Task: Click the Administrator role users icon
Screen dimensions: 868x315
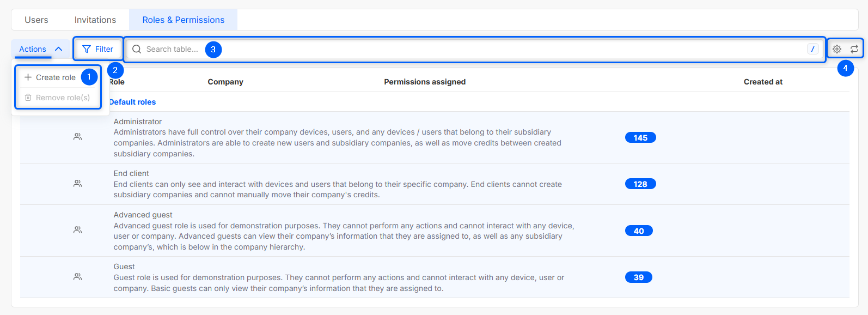Action: [x=78, y=137]
